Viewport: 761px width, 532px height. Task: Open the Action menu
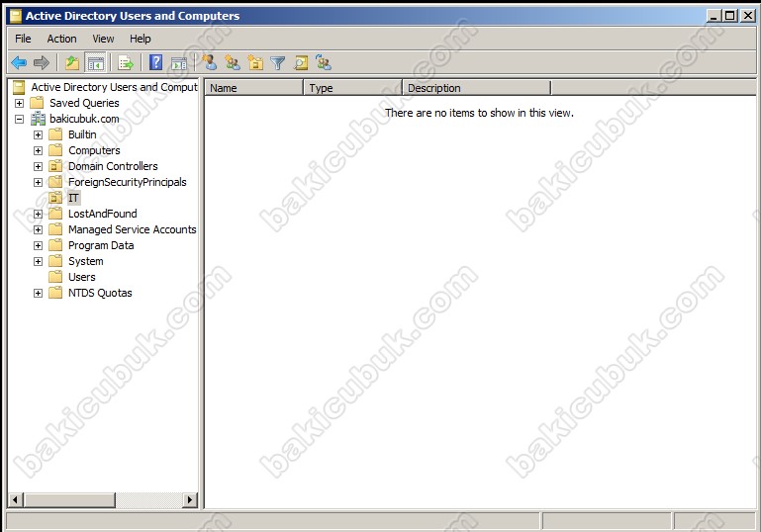click(61, 39)
